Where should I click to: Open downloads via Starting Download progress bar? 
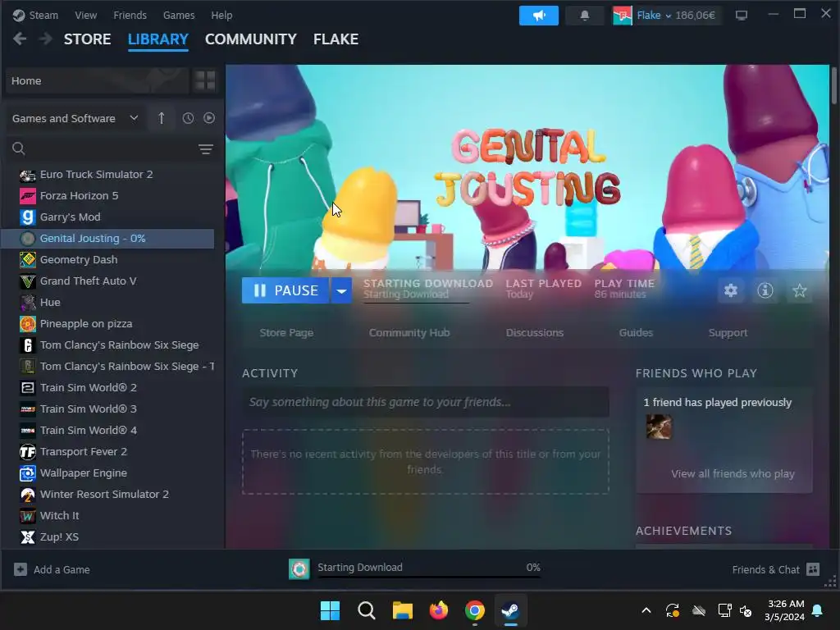point(414,569)
